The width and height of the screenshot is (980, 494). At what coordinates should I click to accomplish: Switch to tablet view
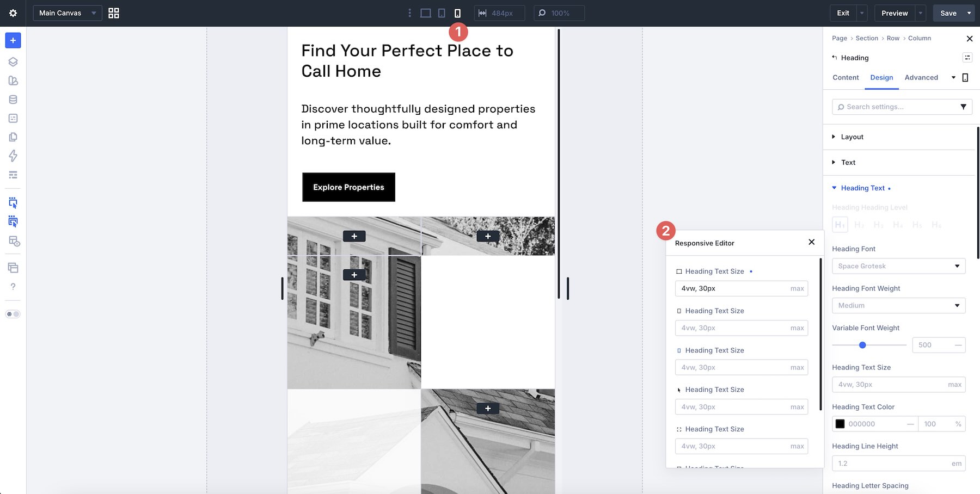pos(442,13)
